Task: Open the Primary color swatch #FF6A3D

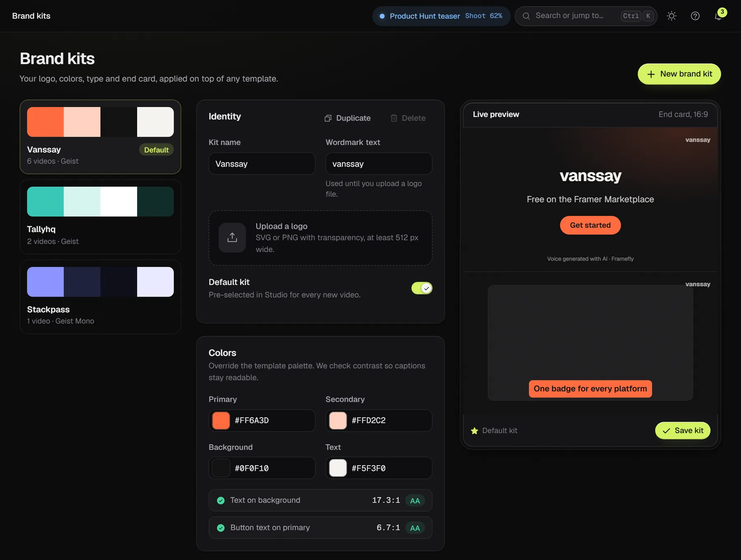Action: [x=221, y=421]
